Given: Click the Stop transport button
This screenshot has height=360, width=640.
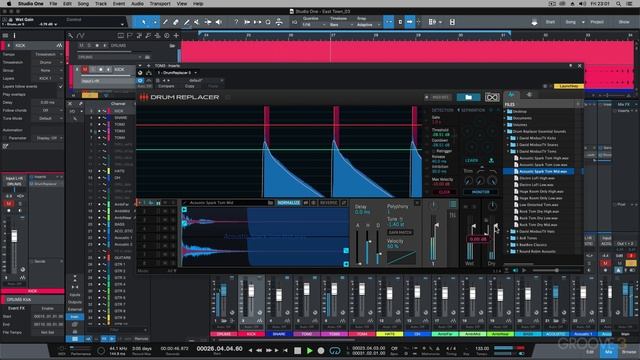Looking at the screenshot, I should pos(298,350).
